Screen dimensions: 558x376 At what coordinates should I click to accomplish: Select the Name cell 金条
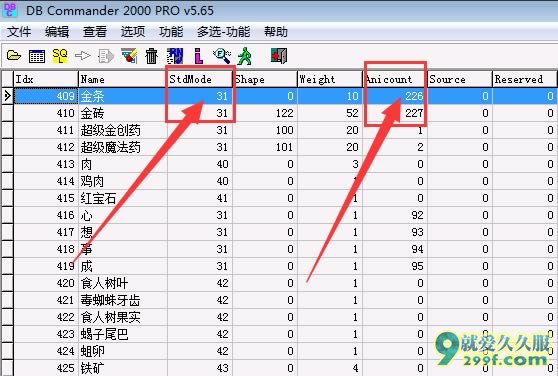click(x=123, y=96)
